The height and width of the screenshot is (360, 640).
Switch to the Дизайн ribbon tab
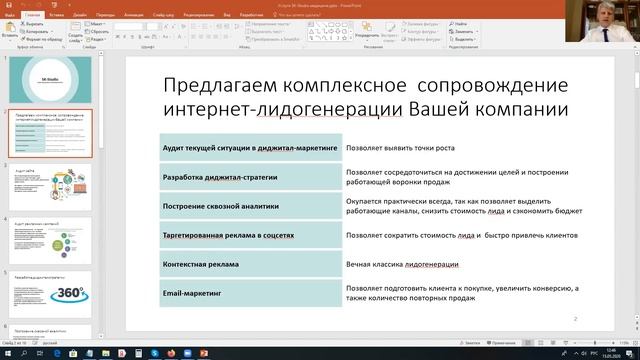80,15
